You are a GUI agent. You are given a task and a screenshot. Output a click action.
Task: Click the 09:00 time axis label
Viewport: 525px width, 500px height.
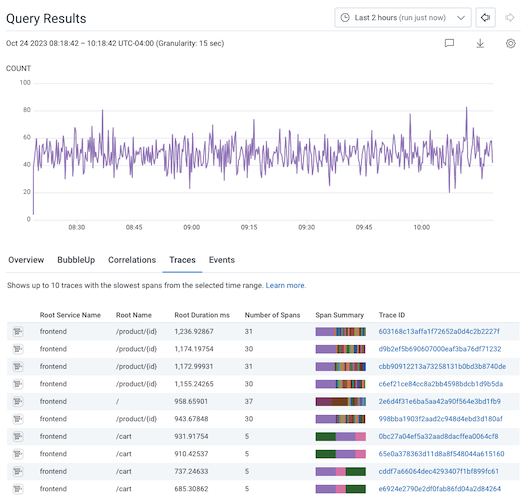point(192,227)
